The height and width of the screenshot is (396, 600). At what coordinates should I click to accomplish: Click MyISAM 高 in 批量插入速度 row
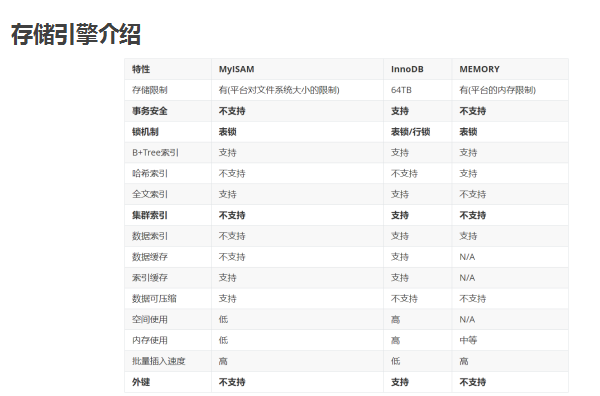click(223, 361)
